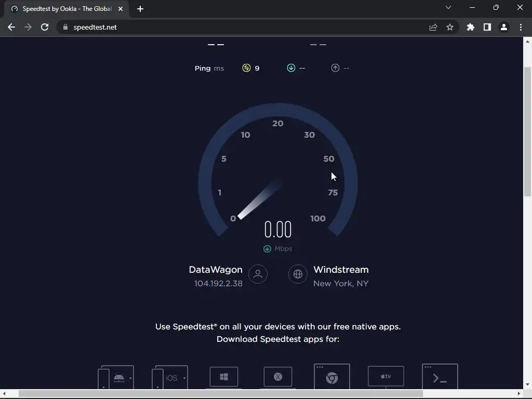Viewport: 532px width, 399px height.
Task: Click the New York, NY location text
Action: [x=341, y=284]
